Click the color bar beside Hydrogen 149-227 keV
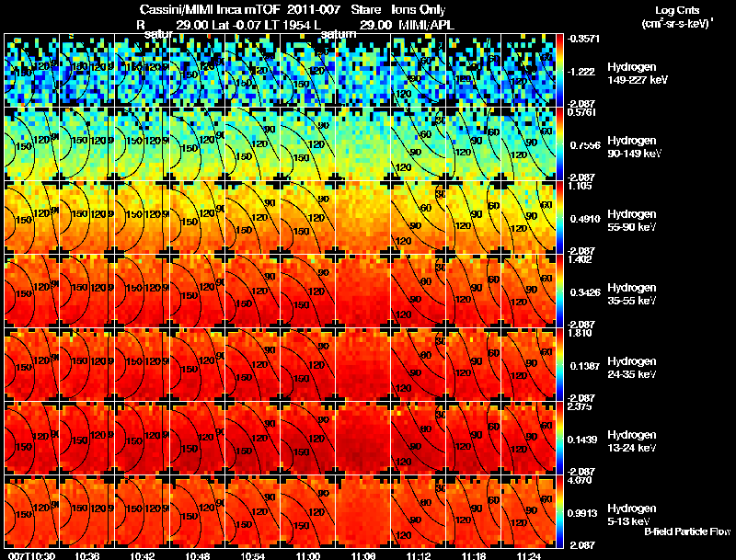 coord(559,71)
